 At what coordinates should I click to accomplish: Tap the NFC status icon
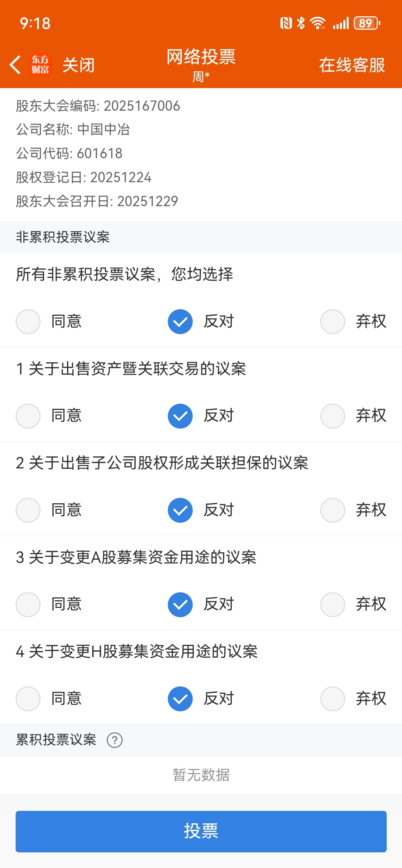coord(286,23)
